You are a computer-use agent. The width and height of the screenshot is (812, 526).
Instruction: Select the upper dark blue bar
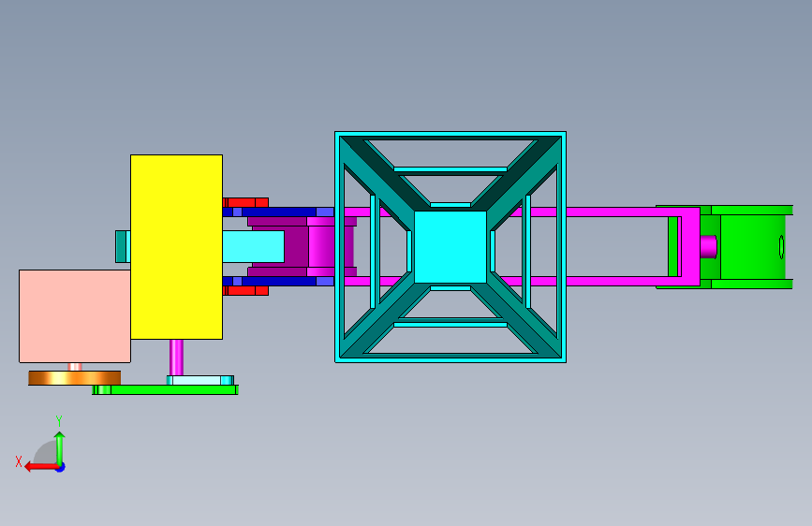coord(278,212)
